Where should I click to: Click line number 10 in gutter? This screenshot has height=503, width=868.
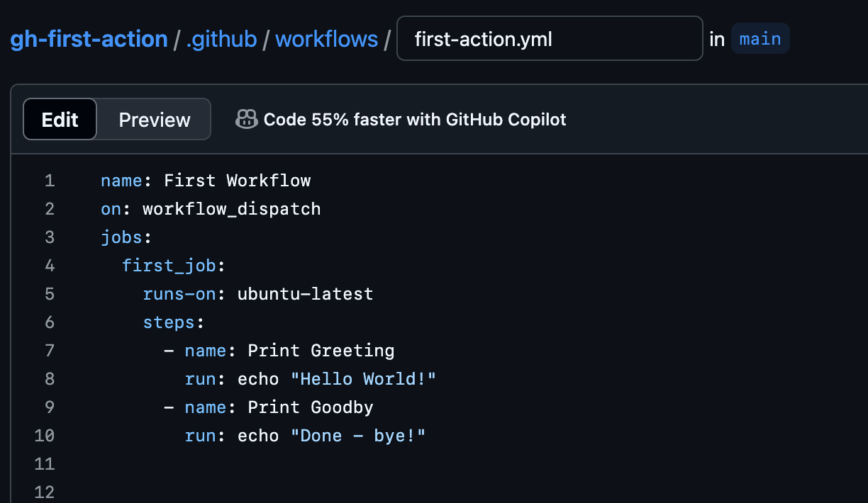click(x=45, y=436)
